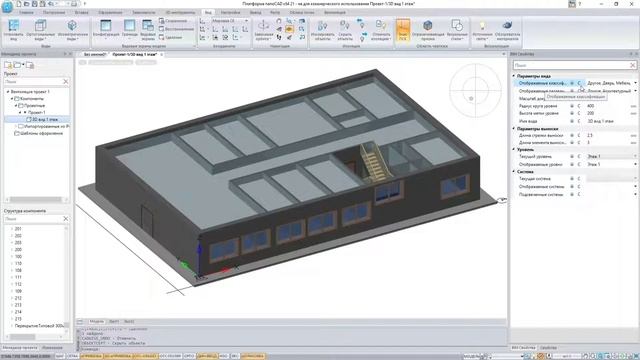Click the help question mark icon
640x360 pixels.
580,4
